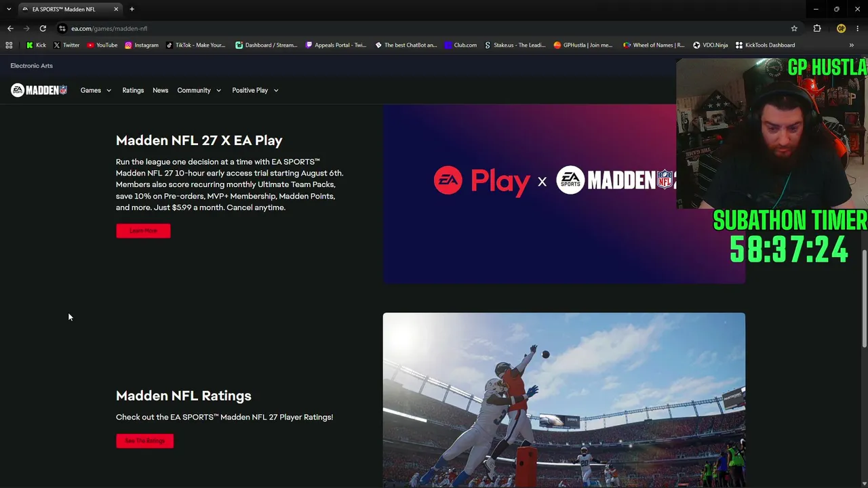
Task: Open the Stake.us bookmark
Action: (x=515, y=45)
